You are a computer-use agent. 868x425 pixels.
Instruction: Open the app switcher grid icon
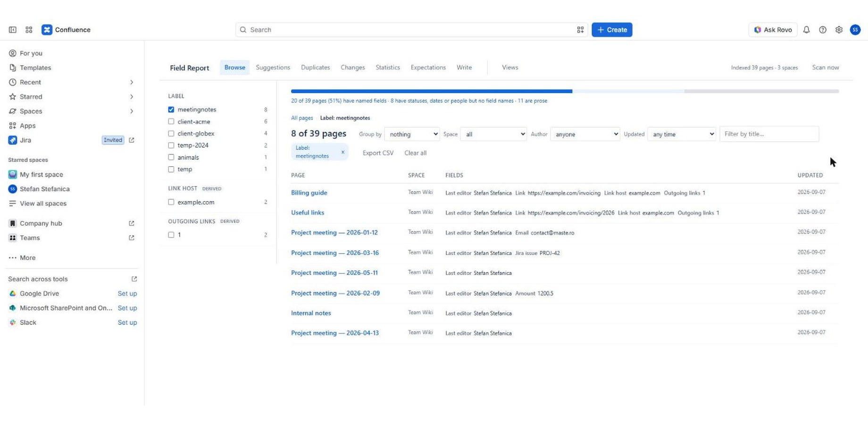click(29, 30)
